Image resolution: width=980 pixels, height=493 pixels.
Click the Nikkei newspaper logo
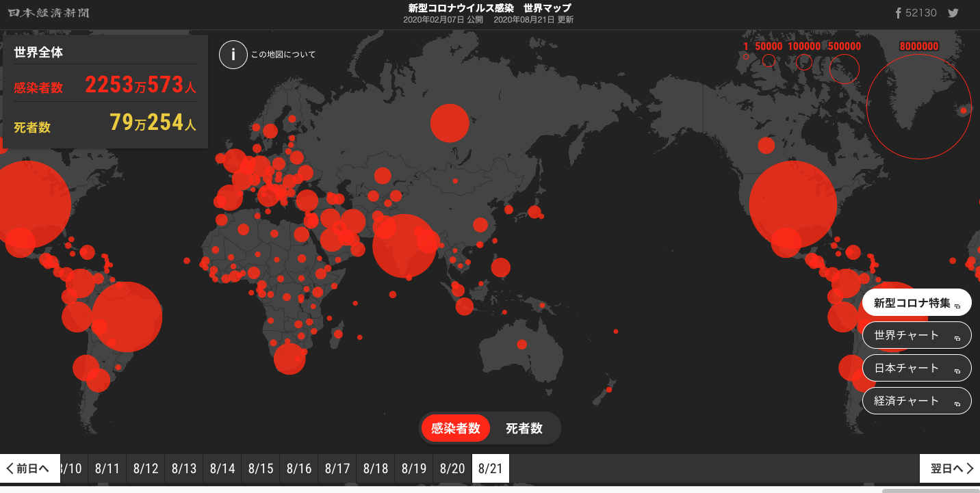point(49,13)
